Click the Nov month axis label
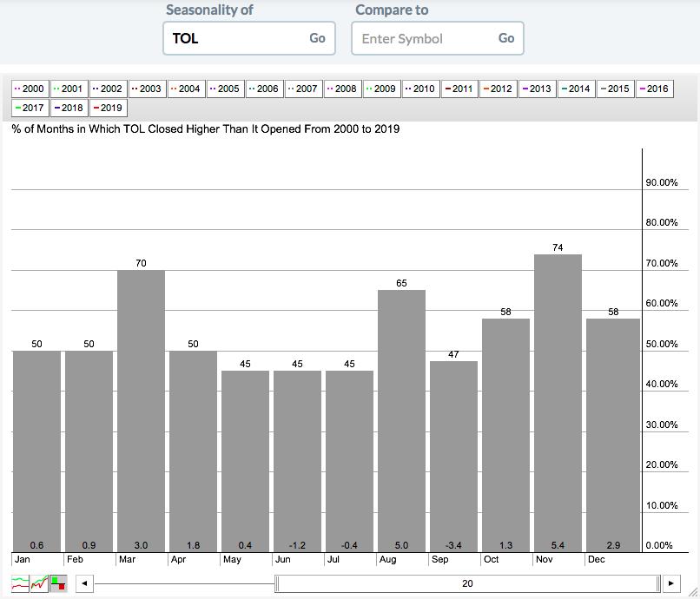This screenshot has width=700, height=599. (545, 559)
